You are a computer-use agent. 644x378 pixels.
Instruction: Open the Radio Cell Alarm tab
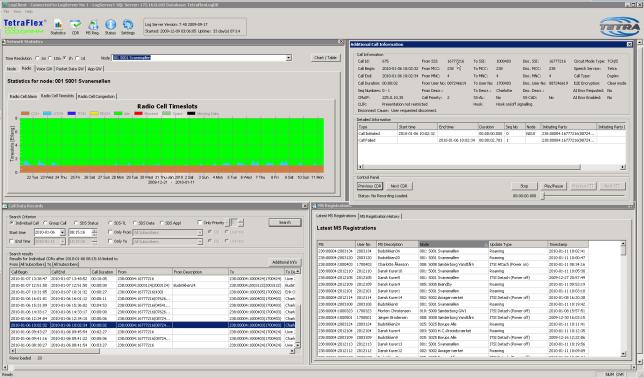point(23,96)
